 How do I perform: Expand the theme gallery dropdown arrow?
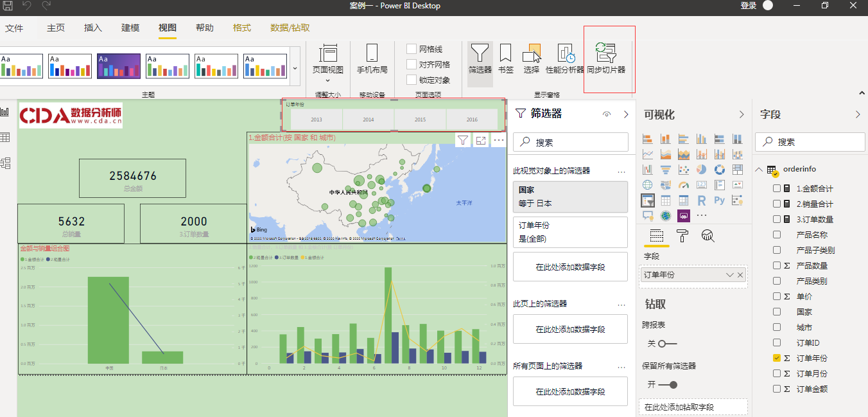(295, 67)
